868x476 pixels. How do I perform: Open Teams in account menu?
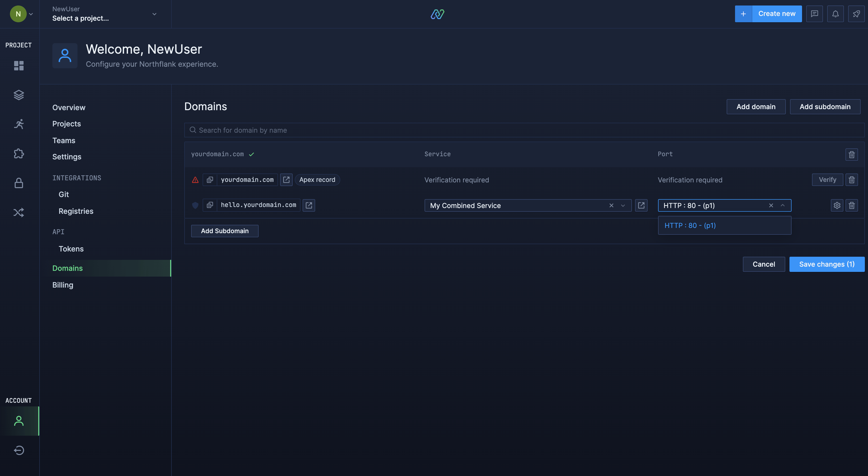click(x=64, y=141)
